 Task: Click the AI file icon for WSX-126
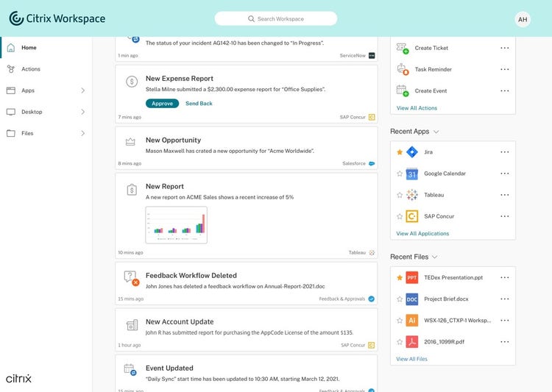[x=412, y=321]
